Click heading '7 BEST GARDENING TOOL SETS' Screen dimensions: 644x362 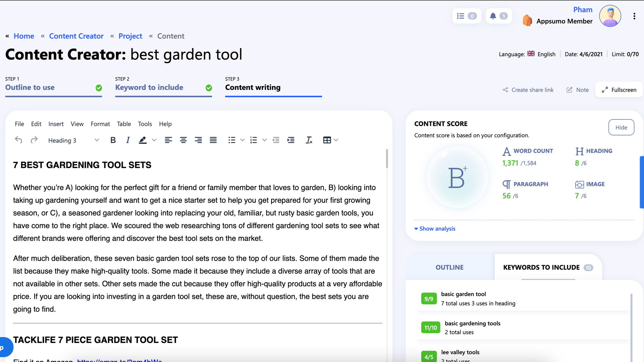click(82, 165)
